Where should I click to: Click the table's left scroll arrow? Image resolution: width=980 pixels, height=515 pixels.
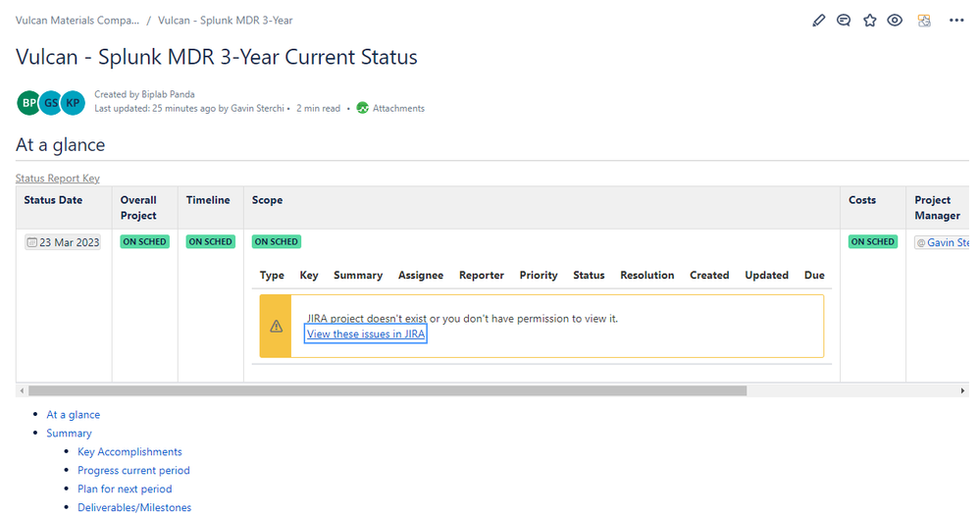point(22,390)
